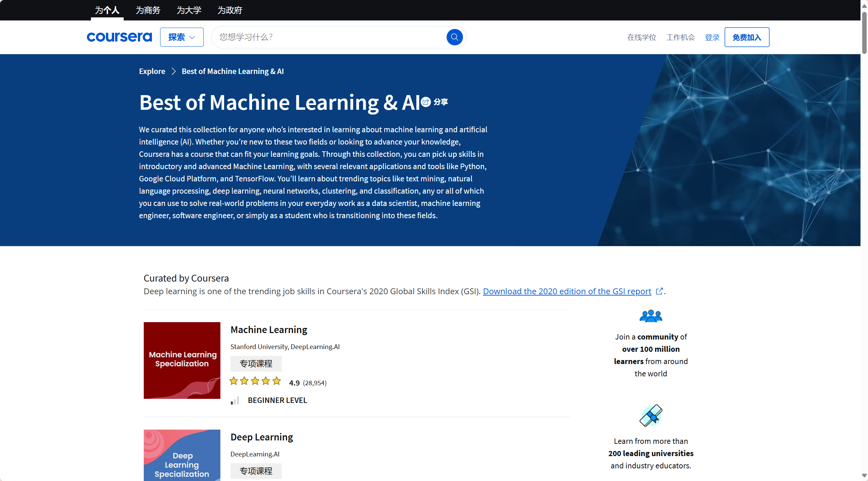868x481 pixels.
Task: Download the 2020 GSI report link
Action: tap(567, 291)
